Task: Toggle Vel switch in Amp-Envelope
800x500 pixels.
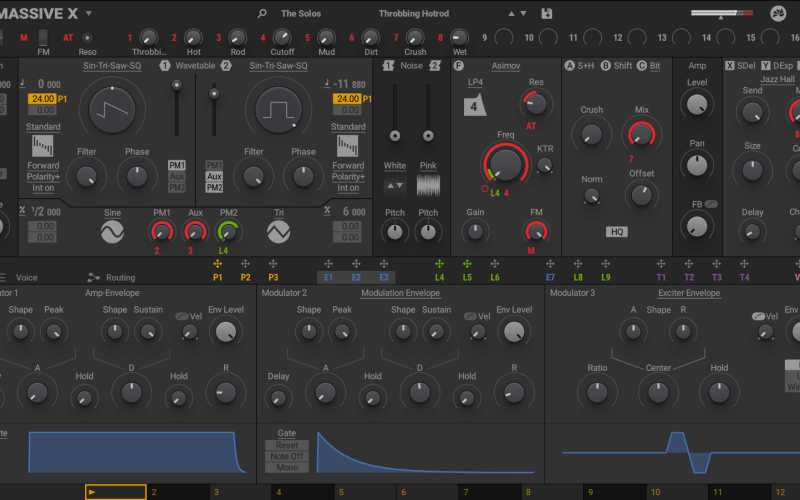Action: pos(182,316)
